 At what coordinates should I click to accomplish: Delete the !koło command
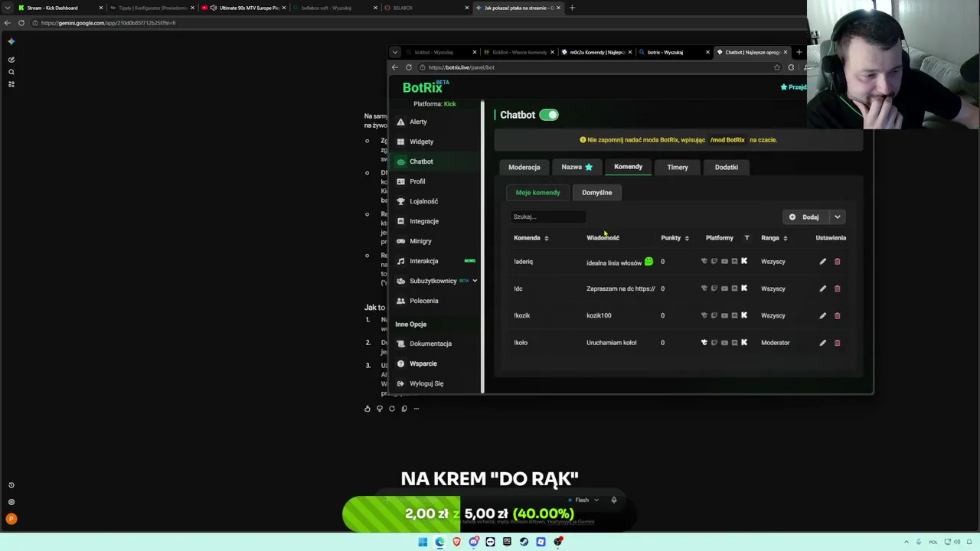(x=838, y=343)
